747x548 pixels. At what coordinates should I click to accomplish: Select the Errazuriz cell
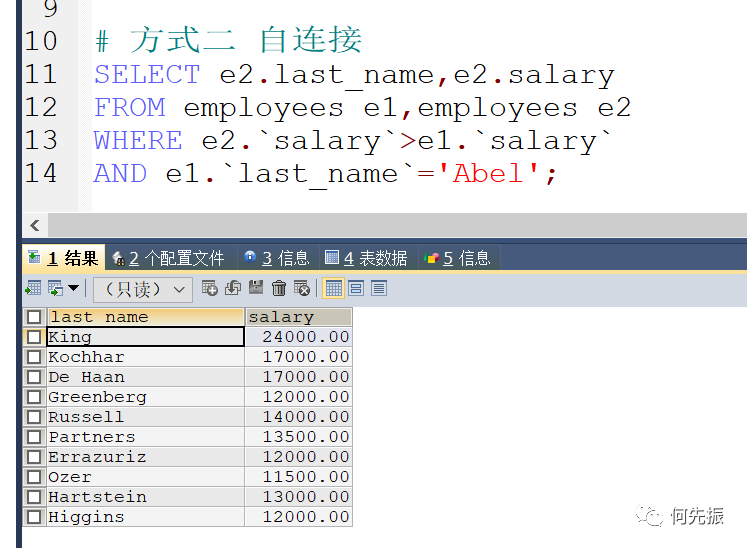click(146, 457)
